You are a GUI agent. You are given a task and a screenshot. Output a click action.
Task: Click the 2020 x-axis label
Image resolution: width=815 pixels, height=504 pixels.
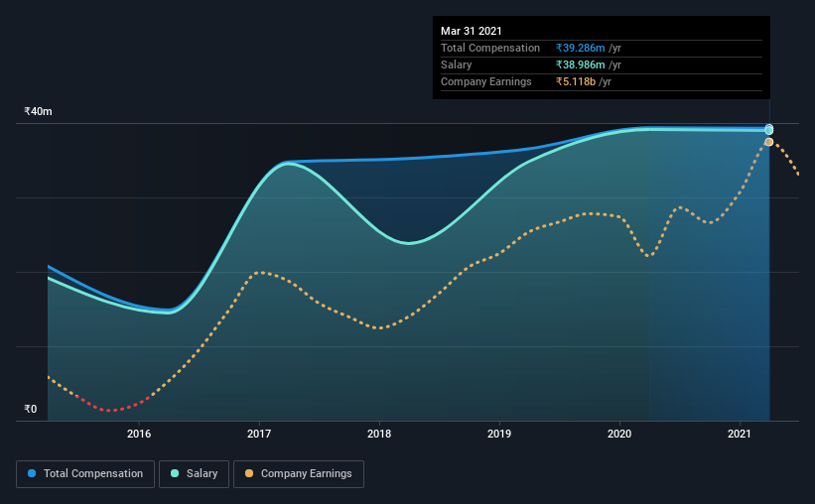619,434
